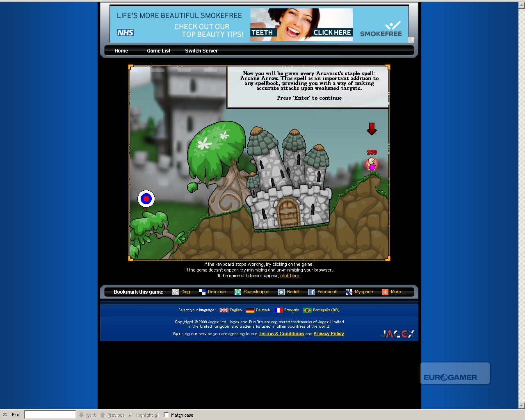Click the Myspace bookmark icon
The height and width of the screenshot is (420, 525).
click(x=349, y=292)
